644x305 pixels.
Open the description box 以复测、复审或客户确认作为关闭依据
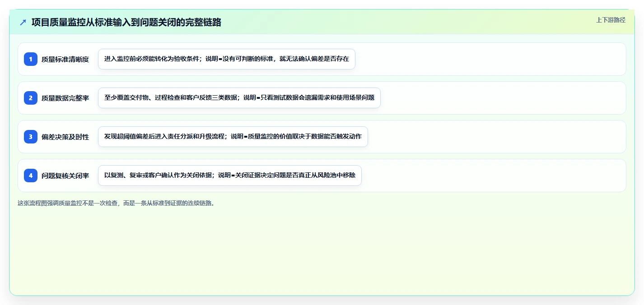click(230, 176)
